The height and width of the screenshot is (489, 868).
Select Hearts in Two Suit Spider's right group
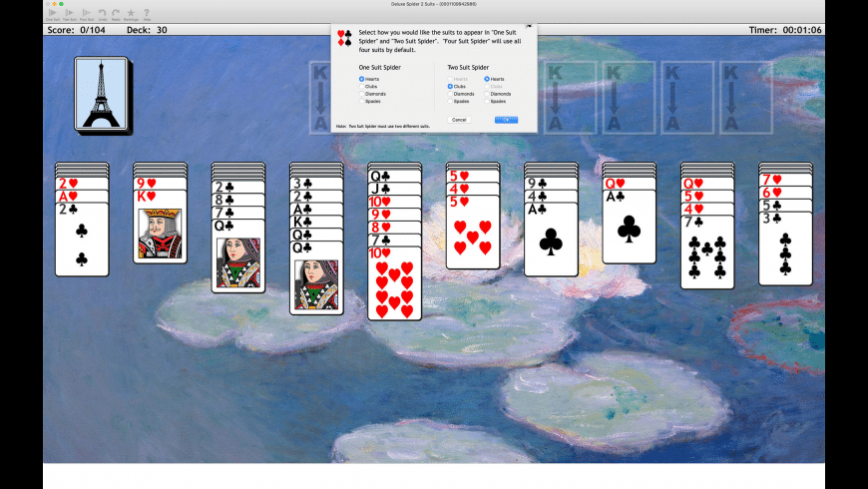[494, 79]
